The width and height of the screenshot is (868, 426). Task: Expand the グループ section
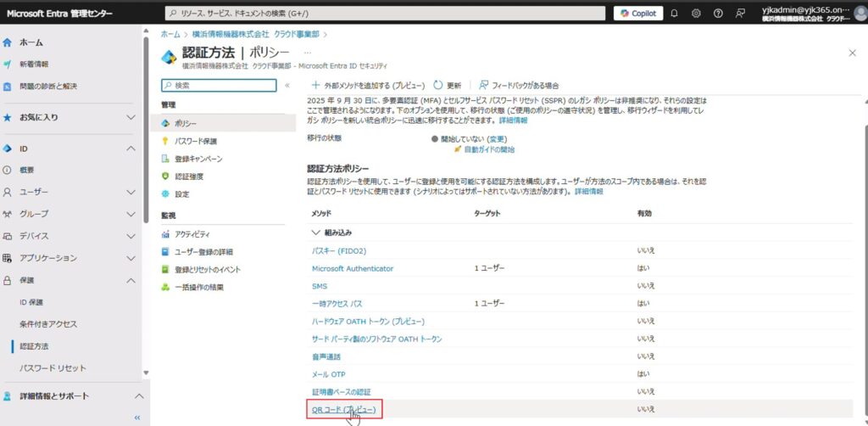coord(131,214)
